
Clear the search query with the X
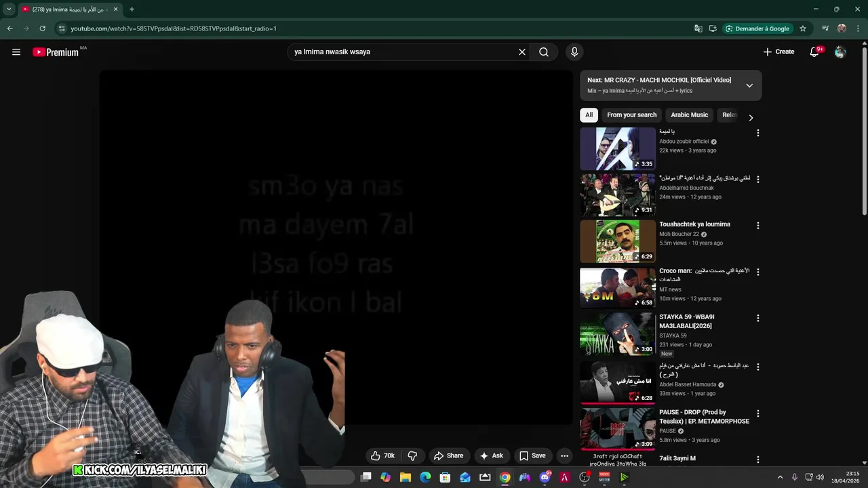[522, 52]
